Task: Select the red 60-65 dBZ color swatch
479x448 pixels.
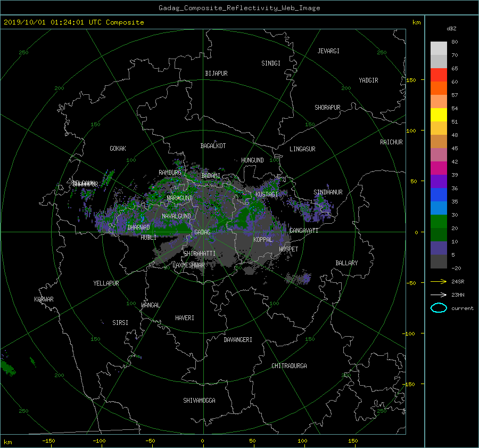Action: pyautogui.click(x=439, y=75)
